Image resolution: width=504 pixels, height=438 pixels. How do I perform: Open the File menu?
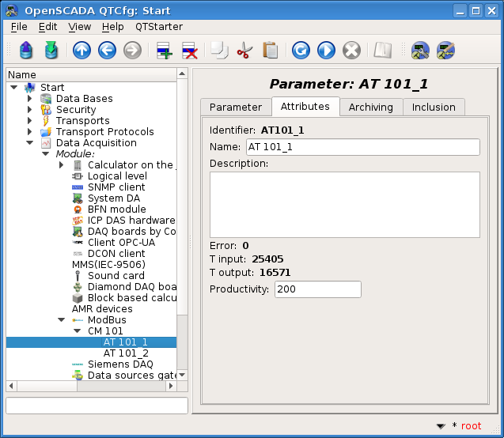click(19, 27)
